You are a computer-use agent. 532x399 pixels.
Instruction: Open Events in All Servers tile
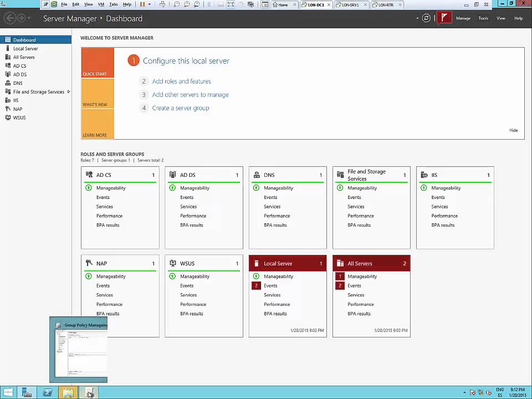(x=354, y=286)
